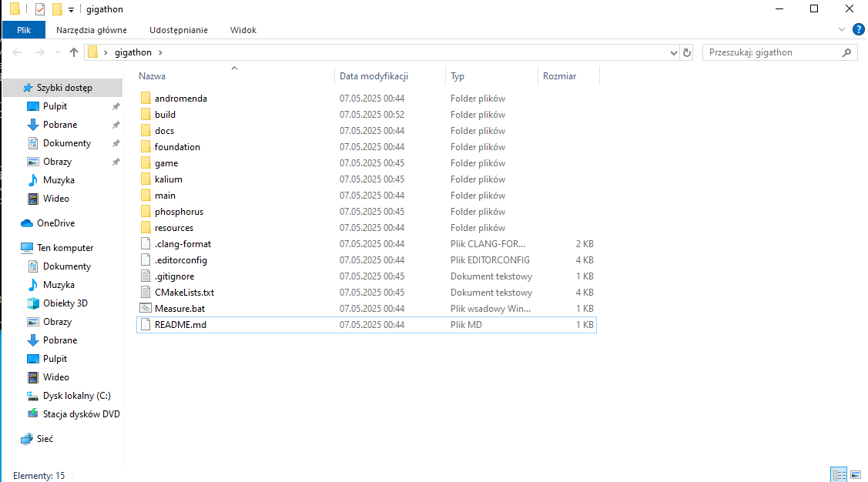Click the Properties checkmark icon in title bar
Screen dimensions: 868x482
click(x=40, y=9)
